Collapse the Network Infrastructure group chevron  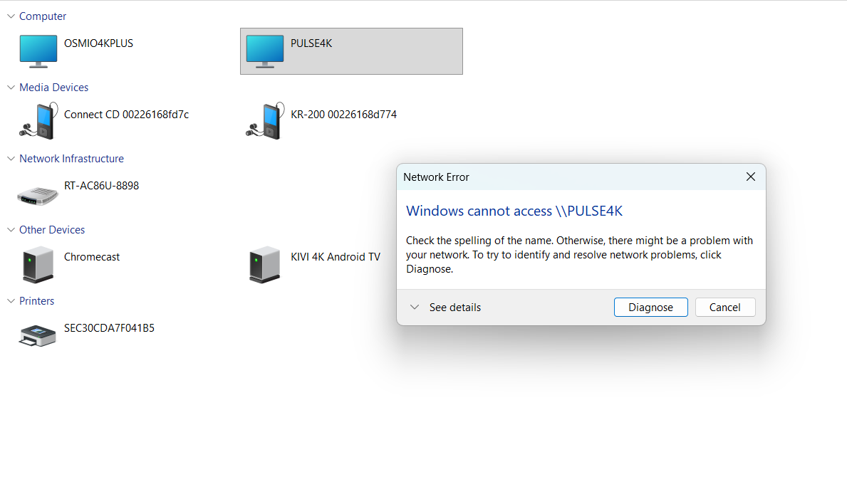(x=10, y=159)
